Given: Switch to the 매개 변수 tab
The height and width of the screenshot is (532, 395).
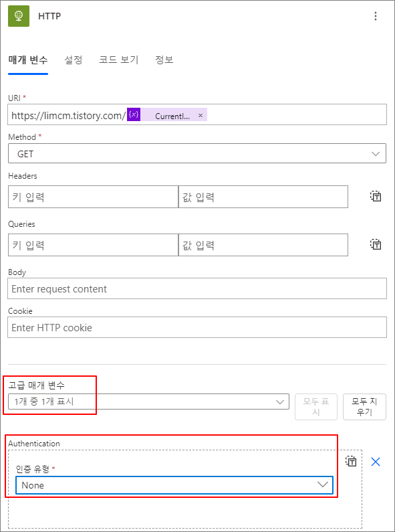Looking at the screenshot, I should [28, 60].
